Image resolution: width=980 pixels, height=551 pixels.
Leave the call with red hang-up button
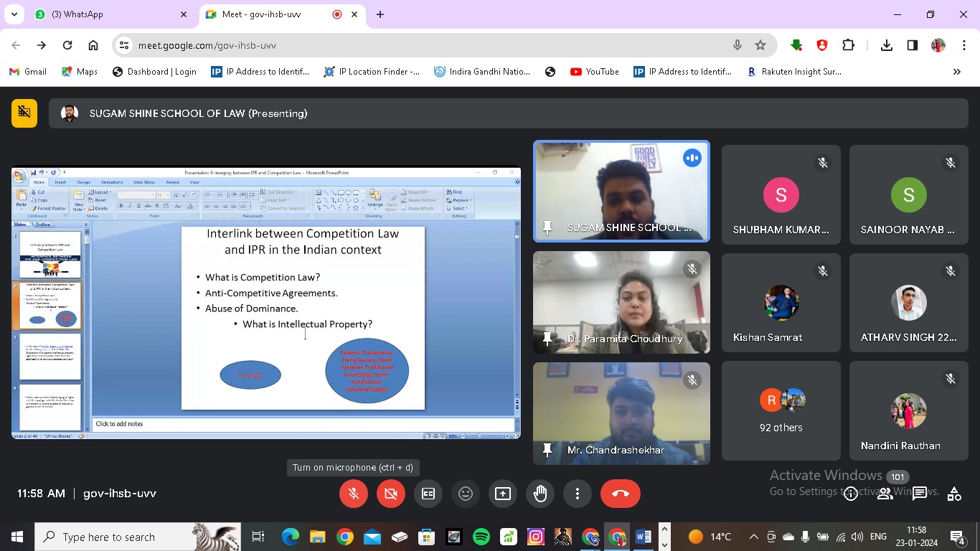click(x=621, y=494)
